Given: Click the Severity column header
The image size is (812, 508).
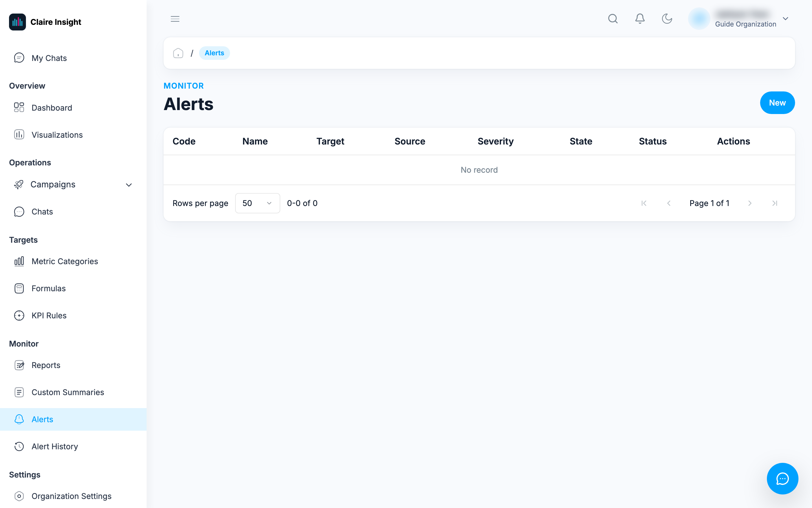Looking at the screenshot, I should coord(496,141).
